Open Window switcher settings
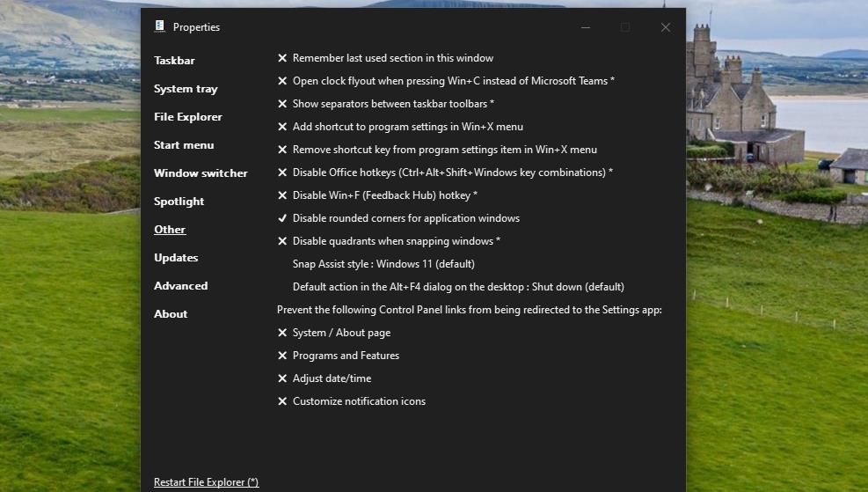The height and width of the screenshot is (492, 868). pos(201,173)
